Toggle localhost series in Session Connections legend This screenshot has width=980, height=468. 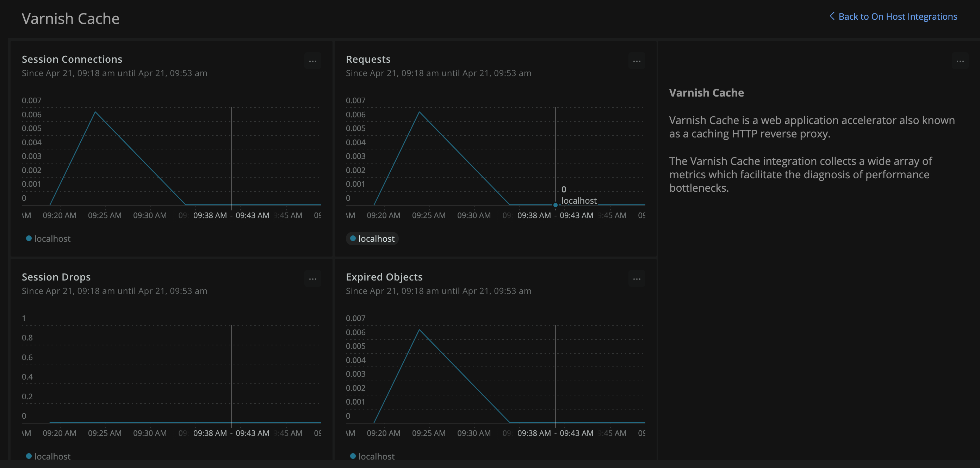(x=52, y=239)
